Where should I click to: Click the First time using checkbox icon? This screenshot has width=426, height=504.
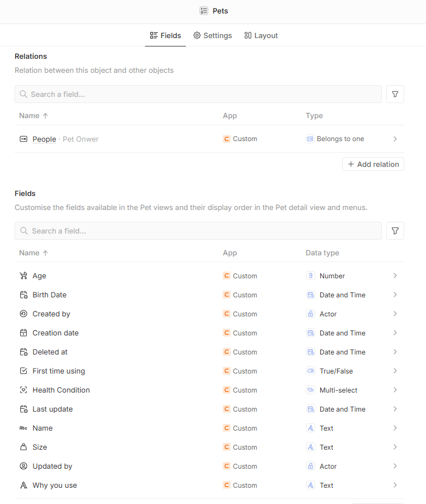pos(24,371)
